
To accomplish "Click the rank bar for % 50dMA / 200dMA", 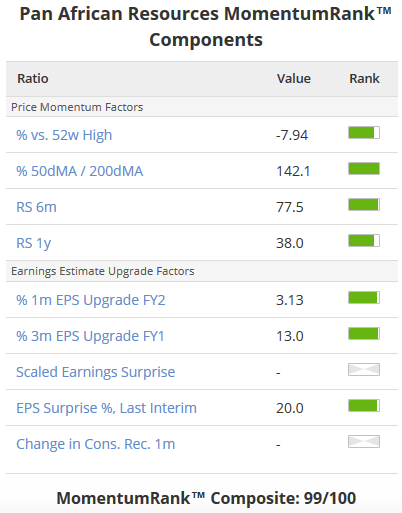I will [364, 169].
